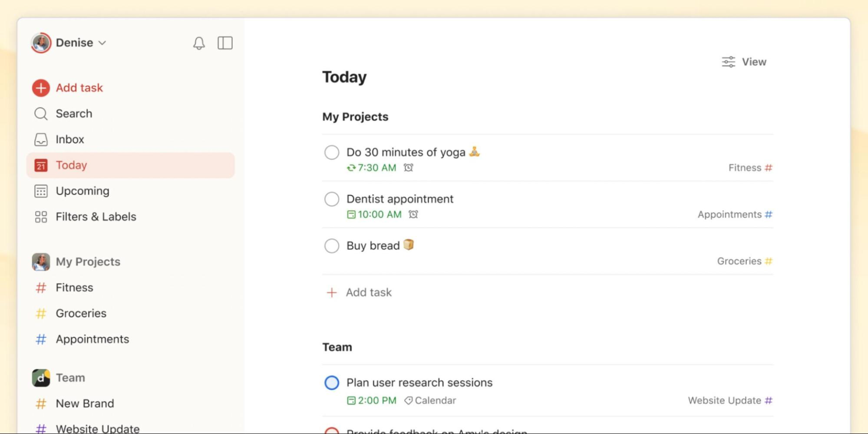
Task: Complete the Do 30 minutes of yoga task
Action: [x=332, y=152]
